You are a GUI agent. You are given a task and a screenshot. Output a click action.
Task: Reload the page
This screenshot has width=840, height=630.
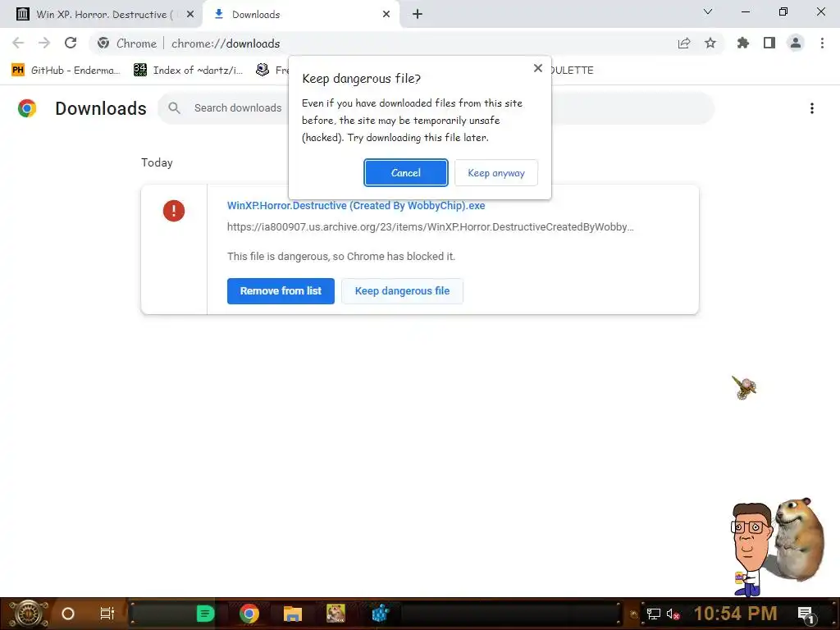[x=71, y=43]
